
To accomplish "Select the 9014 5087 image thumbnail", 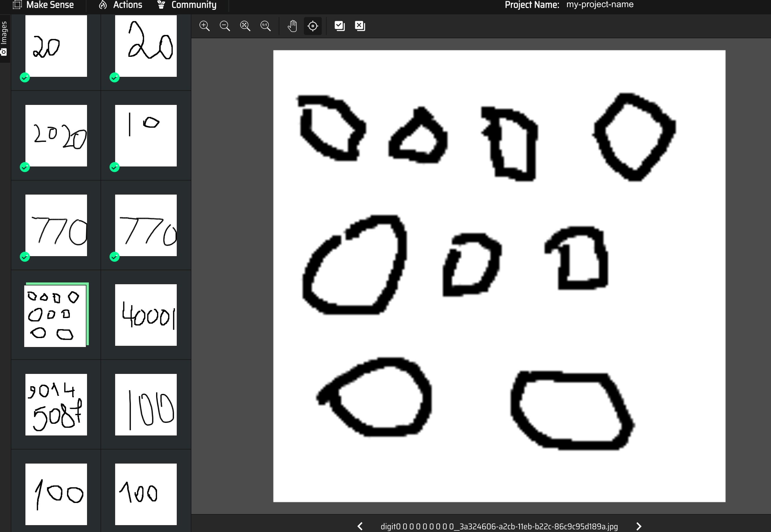I will (x=56, y=404).
